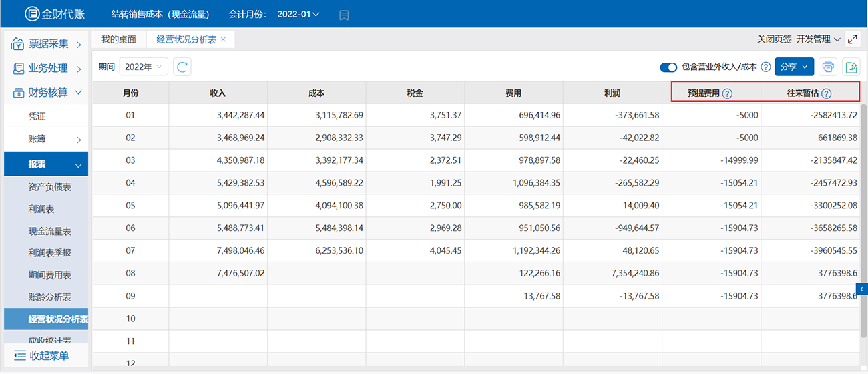Click the bookmark icon in top bar

click(344, 15)
